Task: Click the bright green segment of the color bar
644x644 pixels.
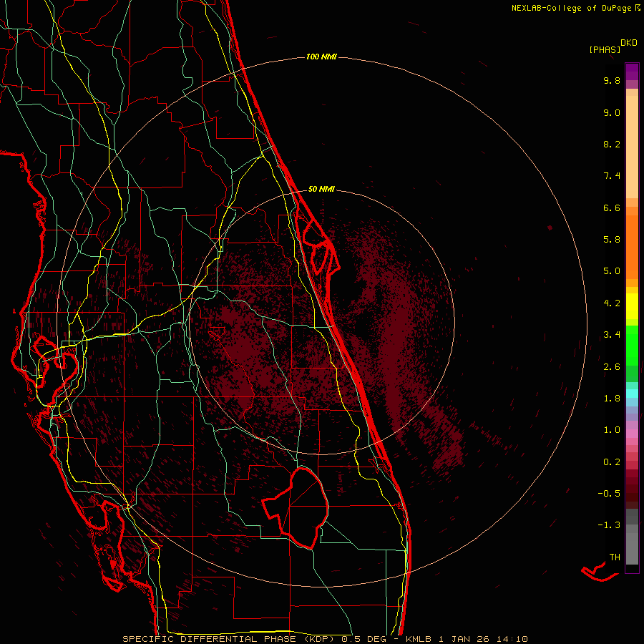Action: point(632,345)
